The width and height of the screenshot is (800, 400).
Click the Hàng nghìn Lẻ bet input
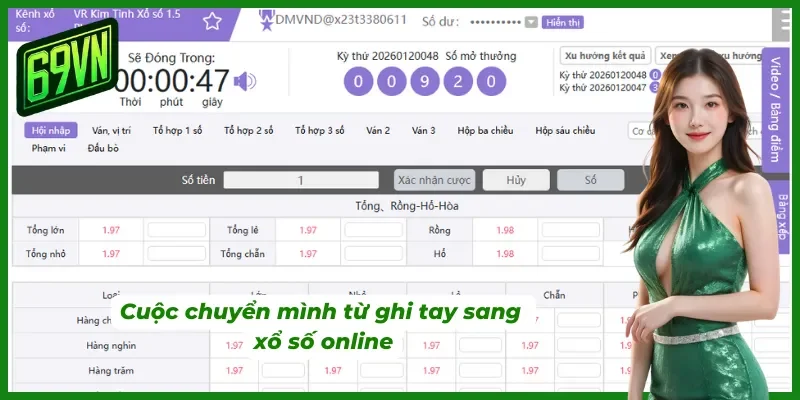click(480, 345)
